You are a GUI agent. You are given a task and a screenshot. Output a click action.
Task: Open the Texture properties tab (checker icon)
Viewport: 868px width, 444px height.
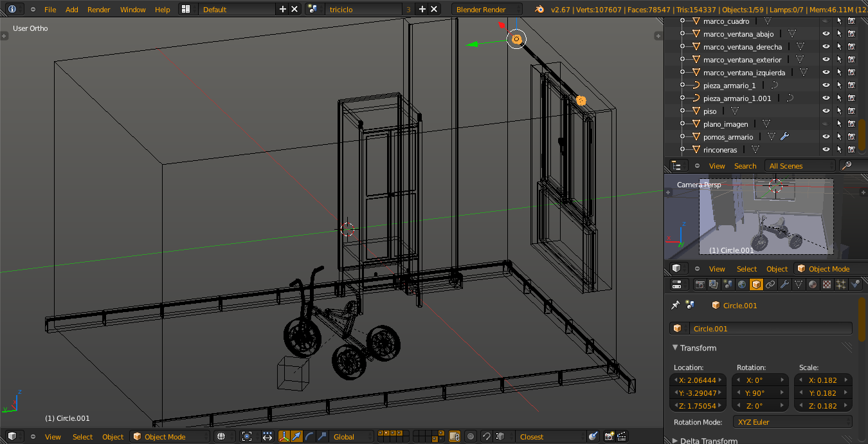pos(827,284)
